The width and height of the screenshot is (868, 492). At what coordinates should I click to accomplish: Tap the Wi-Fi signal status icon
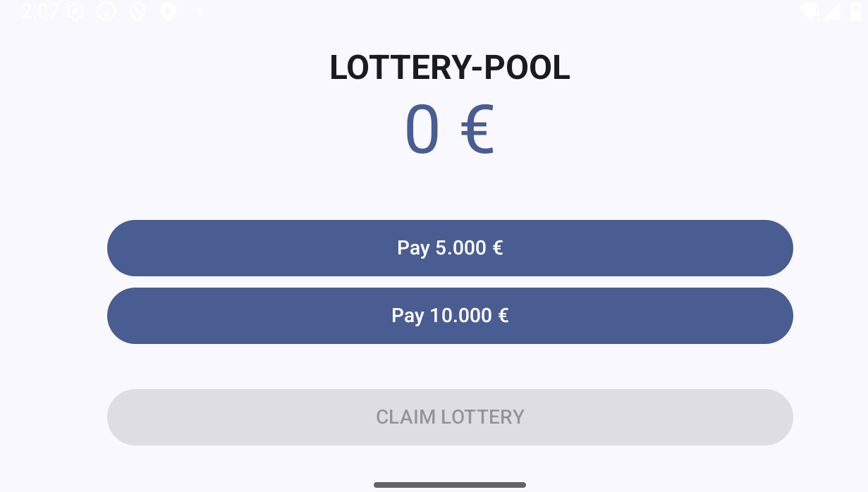click(809, 11)
